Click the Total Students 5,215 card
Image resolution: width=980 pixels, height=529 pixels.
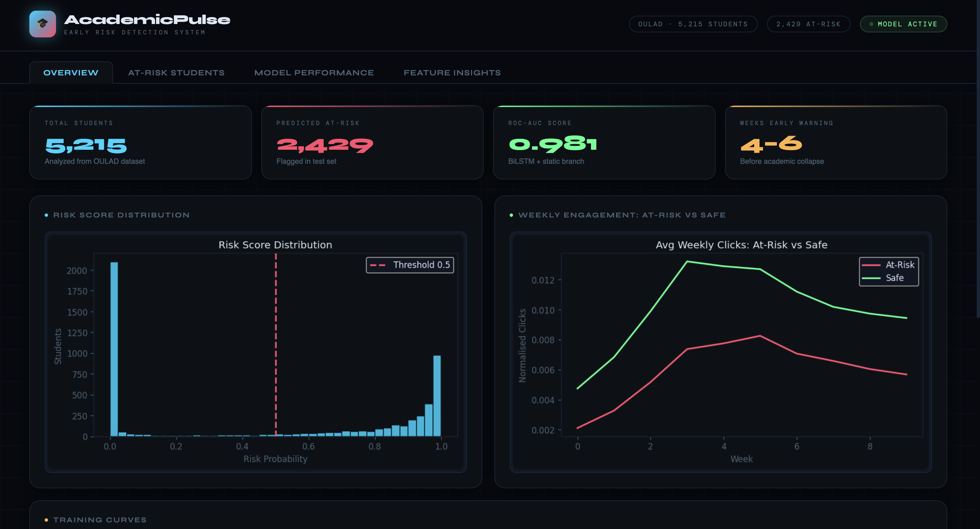tap(140, 143)
